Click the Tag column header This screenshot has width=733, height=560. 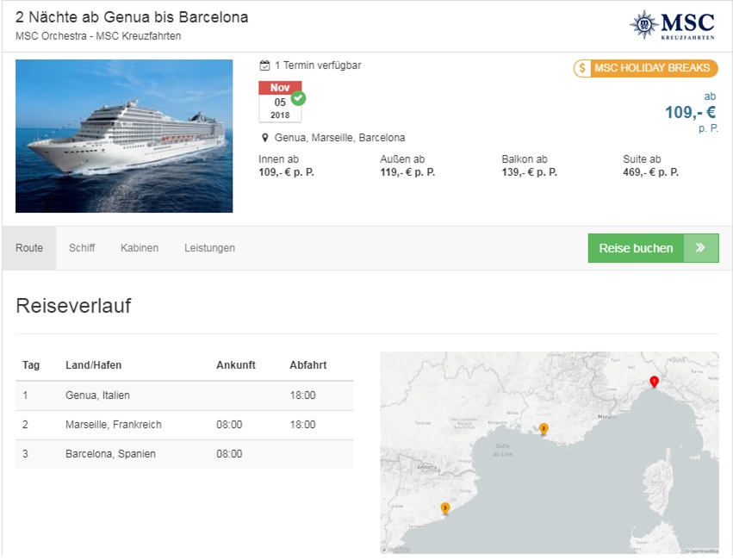tap(31, 365)
